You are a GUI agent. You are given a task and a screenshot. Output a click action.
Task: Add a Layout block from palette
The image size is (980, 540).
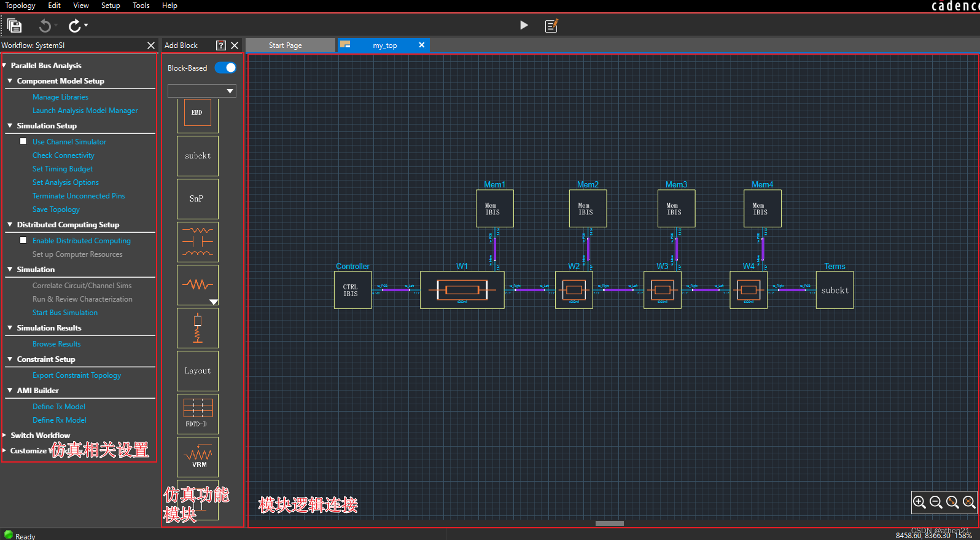click(x=198, y=371)
